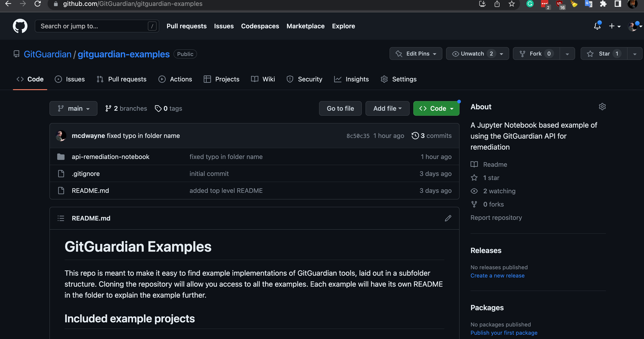Go back with browser back arrow
This screenshot has height=339, width=644.
click(x=8, y=4)
